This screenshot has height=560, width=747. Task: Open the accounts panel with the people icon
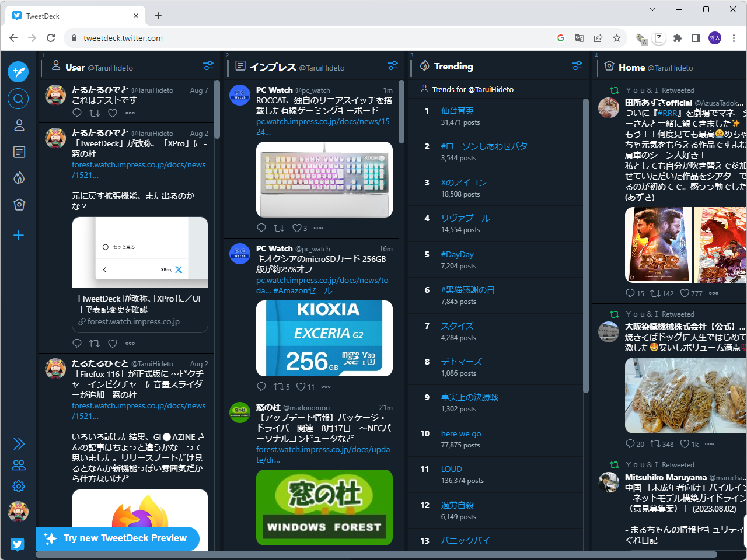click(x=18, y=465)
